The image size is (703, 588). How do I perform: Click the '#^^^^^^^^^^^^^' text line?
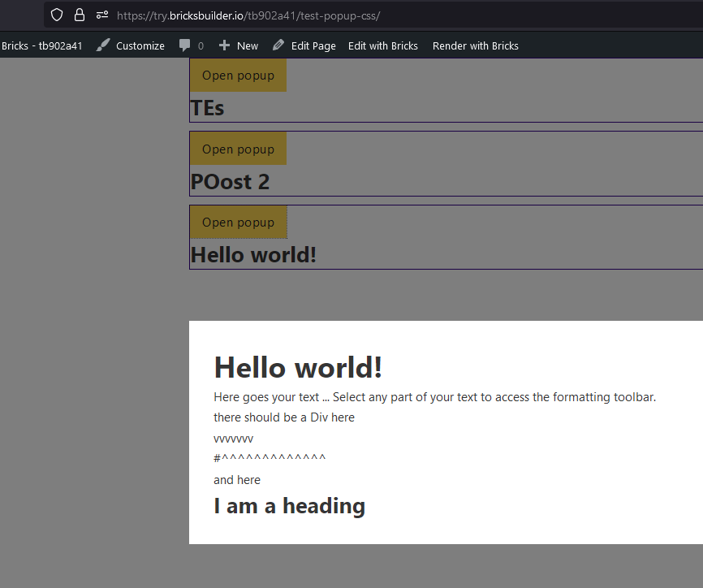(x=270, y=458)
